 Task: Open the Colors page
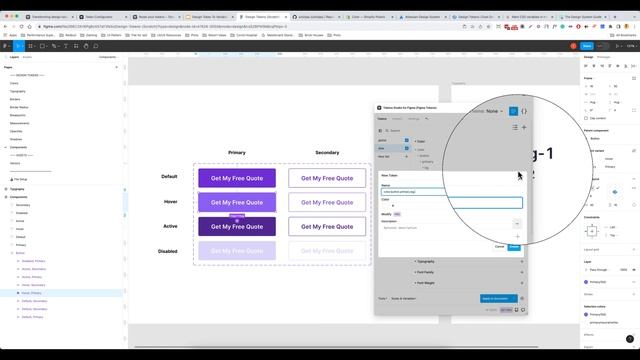click(14, 83)
